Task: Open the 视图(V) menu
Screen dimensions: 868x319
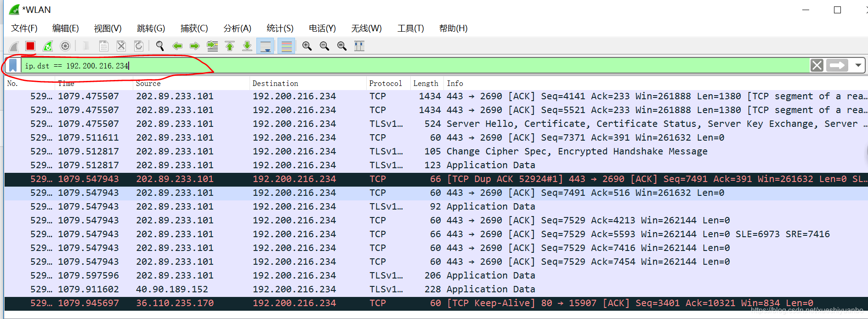Action: pos(108,28)
